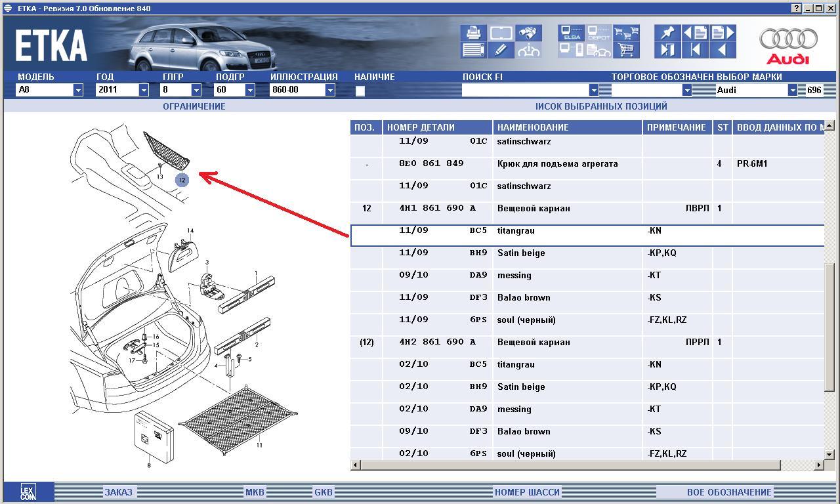Open the ELSA connection icon
Viewport: 840px width, 504px height.
click(571, 33)
